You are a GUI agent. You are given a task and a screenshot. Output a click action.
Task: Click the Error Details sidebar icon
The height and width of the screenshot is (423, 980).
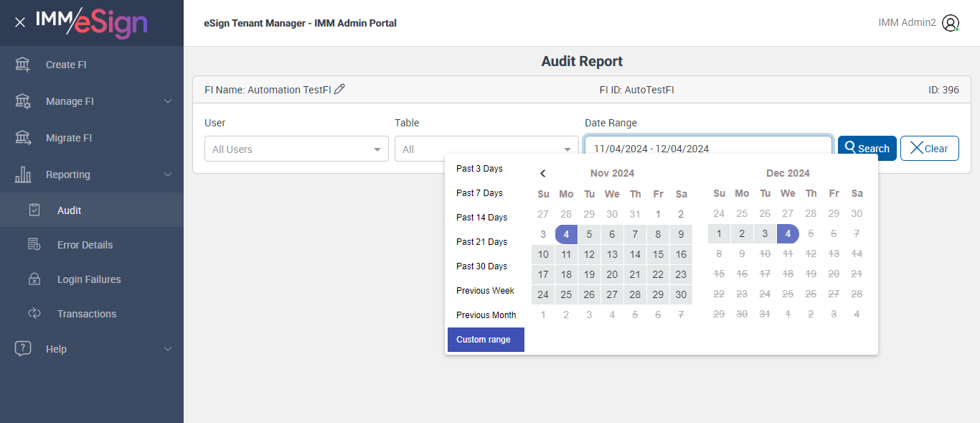click(34, 245)
